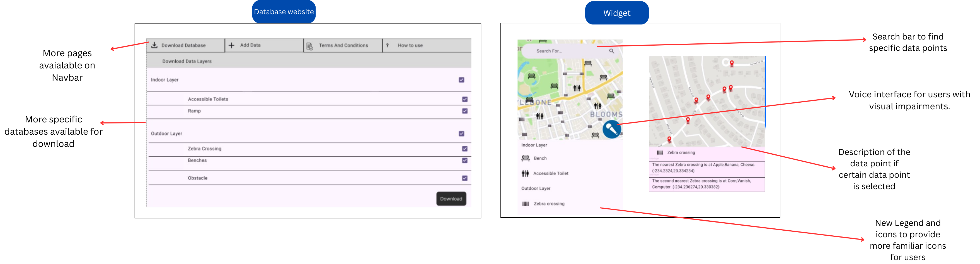Select the Accessible Toilet legend icon
Viewport: 980px width, 264px height.
point(525,174)
